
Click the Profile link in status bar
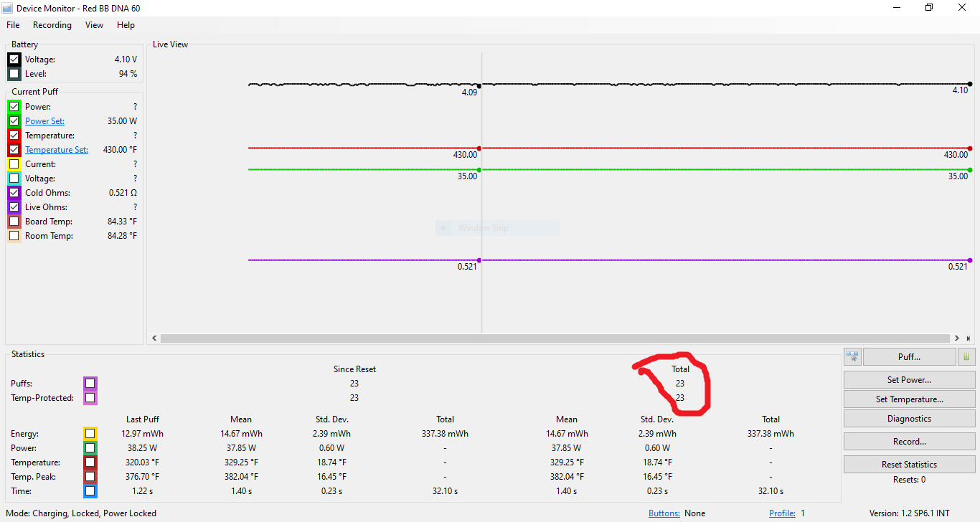[x=782, y=513]
